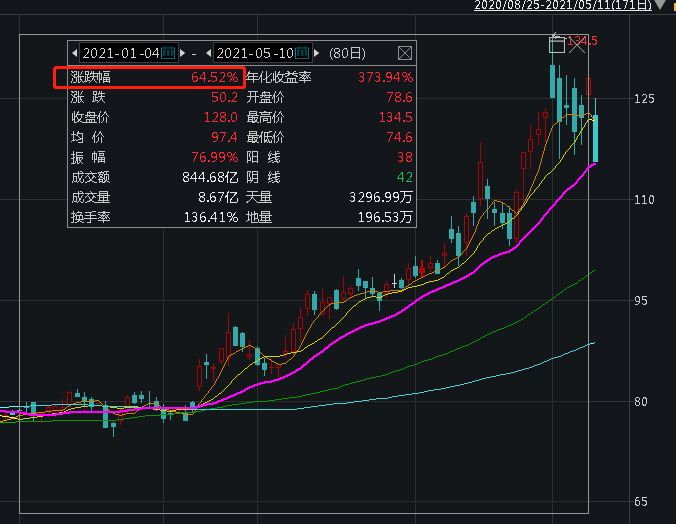Click into the 2021-05-10 end date field

(254, 52)
